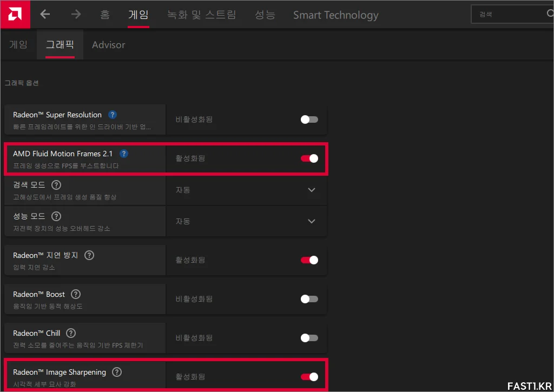Open help icon for 성능 모드
554x392 pixels.
[x=56, y=216]
